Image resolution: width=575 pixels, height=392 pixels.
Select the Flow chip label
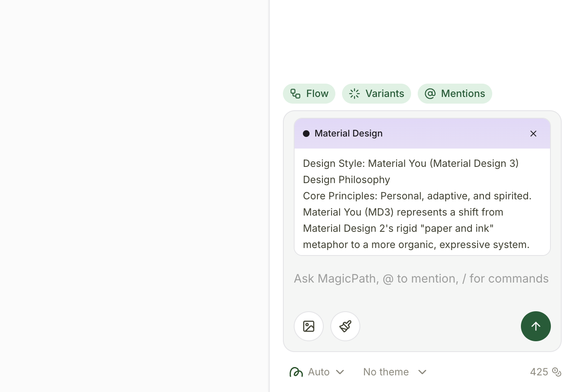point(317,94)
